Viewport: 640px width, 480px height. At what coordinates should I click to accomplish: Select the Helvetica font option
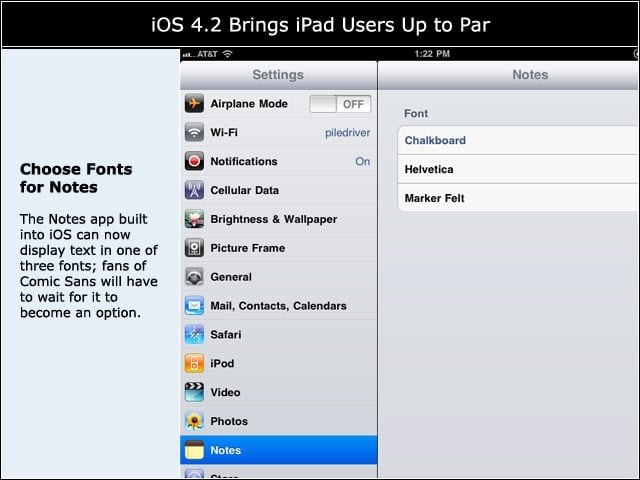[519, 169]
